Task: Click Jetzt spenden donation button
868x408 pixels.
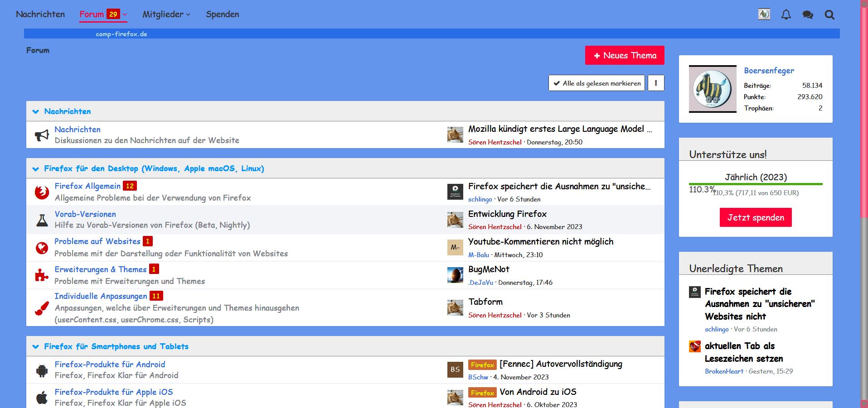Action: click(756, 217)
